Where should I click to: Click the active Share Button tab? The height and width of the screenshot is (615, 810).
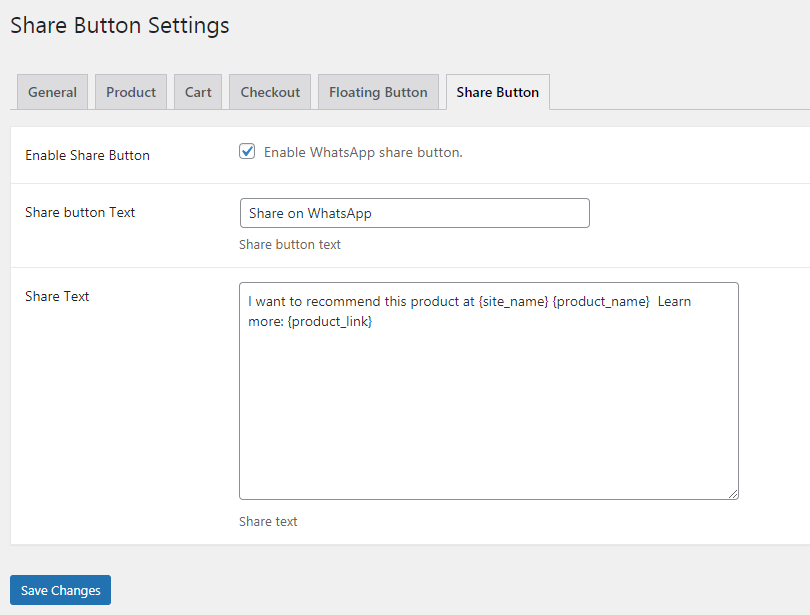(497, 92)
